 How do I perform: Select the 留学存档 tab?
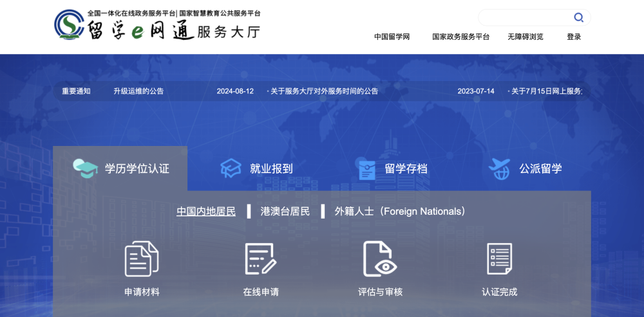[406, 168]
